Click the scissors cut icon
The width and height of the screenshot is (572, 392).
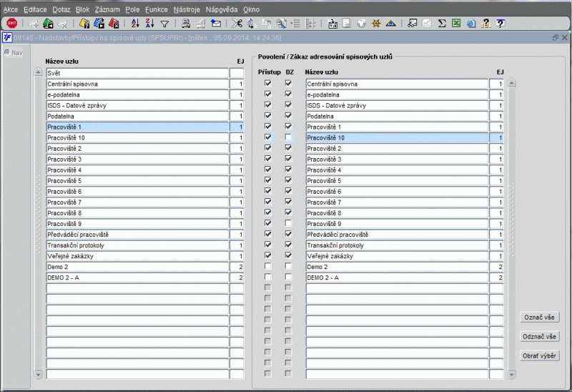coord(237,24)
